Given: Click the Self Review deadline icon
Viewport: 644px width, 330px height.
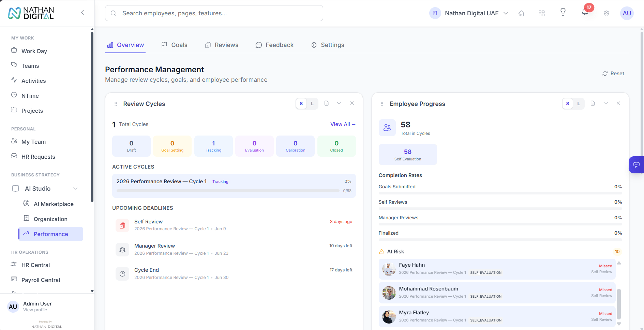Looking at the screenshot, I should click(122, 225).
